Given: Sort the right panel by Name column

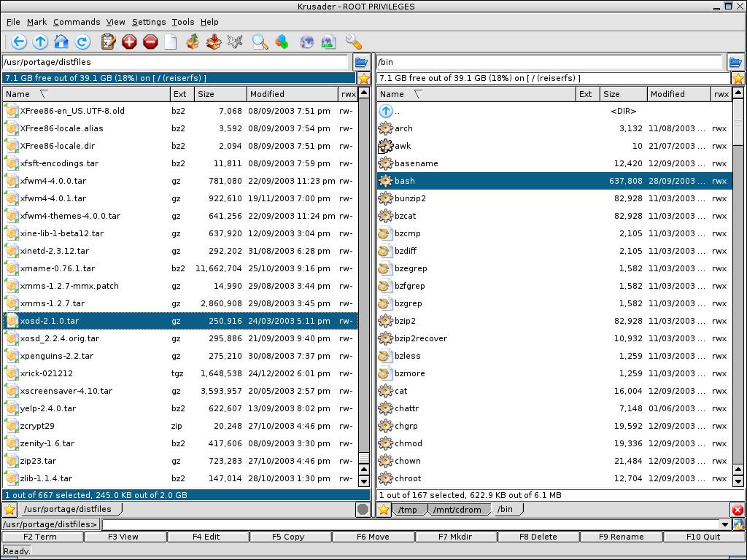Looking at the screenshot, I should point(476,94).
